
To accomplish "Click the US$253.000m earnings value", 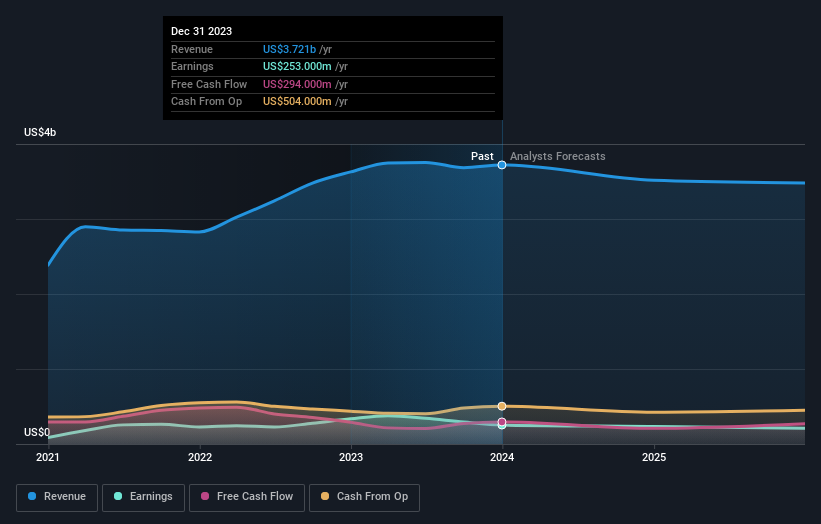I will (x=297, y=66).
